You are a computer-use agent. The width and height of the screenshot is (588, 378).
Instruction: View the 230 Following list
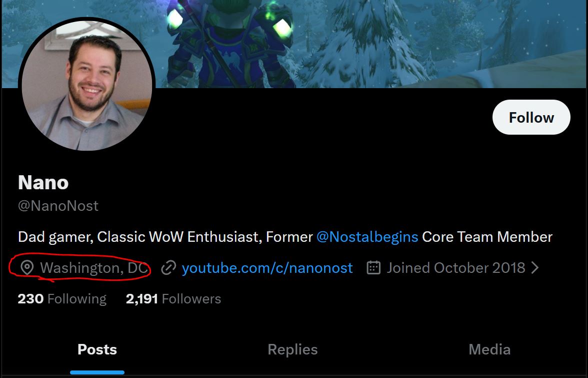[62, 299]
